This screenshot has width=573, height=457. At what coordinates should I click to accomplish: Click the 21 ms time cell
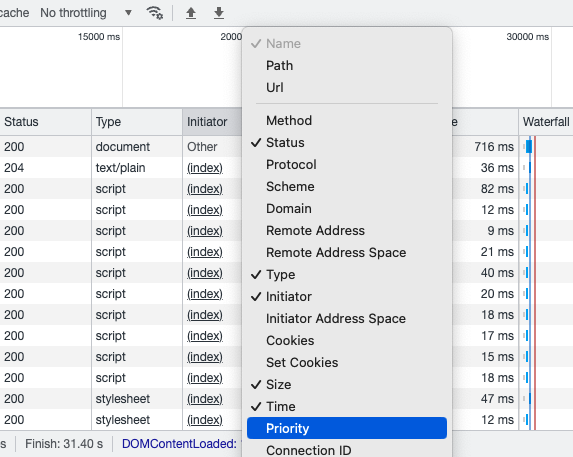click(497, 252)
